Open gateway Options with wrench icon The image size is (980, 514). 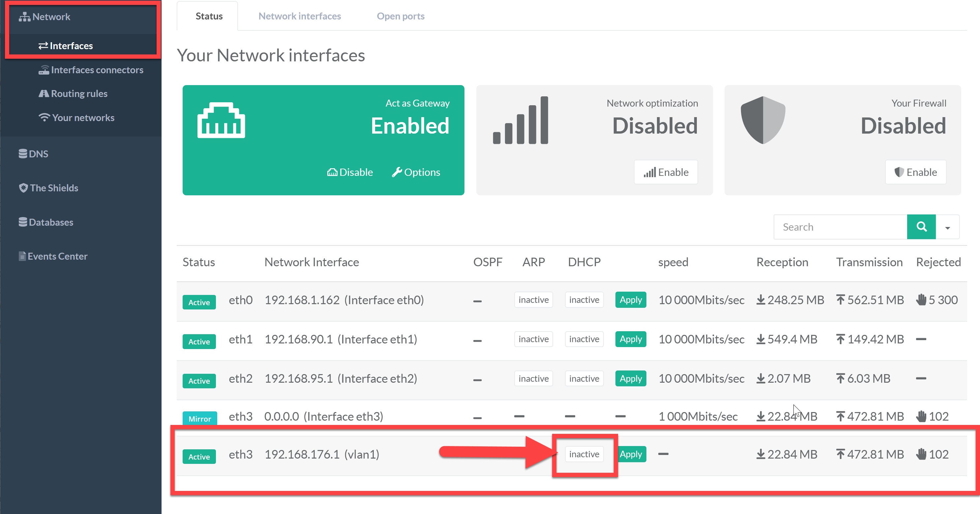416,172
